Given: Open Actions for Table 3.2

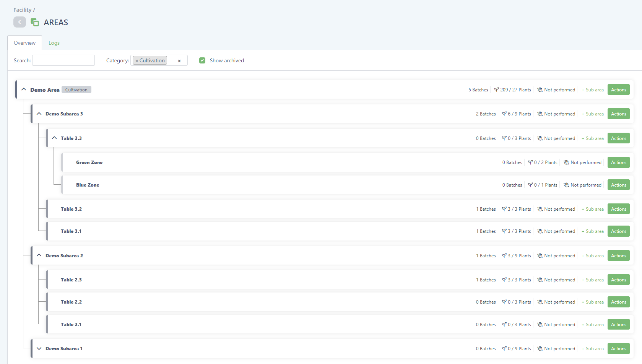Looking at the screenshot, I should pyautogui.click(x=618, y=209).
